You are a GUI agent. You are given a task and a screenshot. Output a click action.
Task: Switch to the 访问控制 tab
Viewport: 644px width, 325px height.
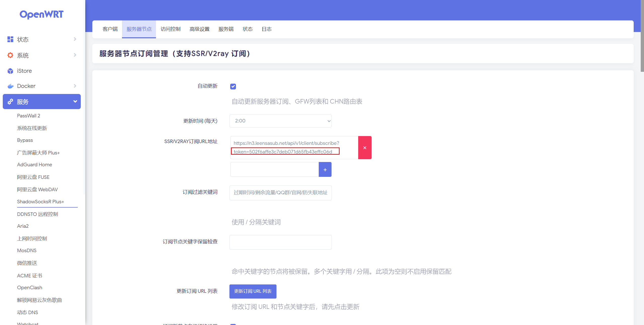tap(170, 29)
